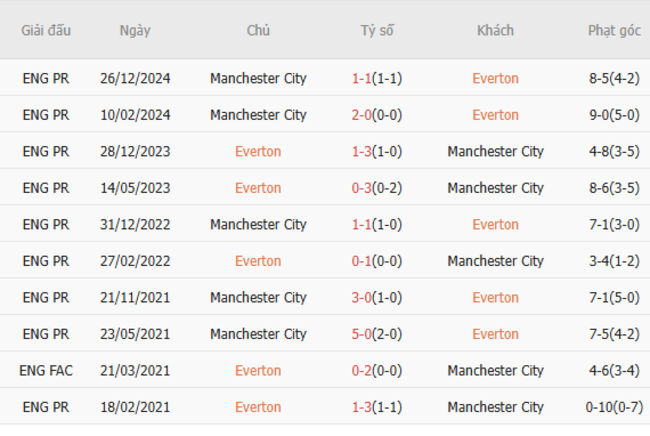Viewport: 650px width, 436px height.
Task: Click the 'Phạt góc' column header
Action: coord(614,30)
